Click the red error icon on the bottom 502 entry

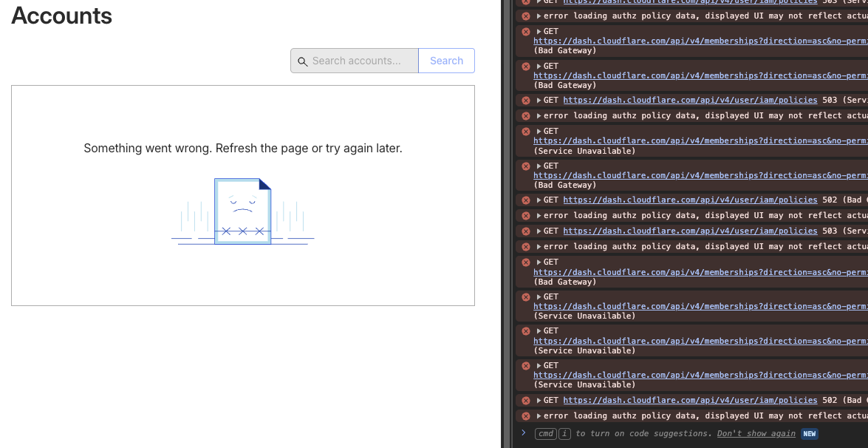[x=525, y=400]
